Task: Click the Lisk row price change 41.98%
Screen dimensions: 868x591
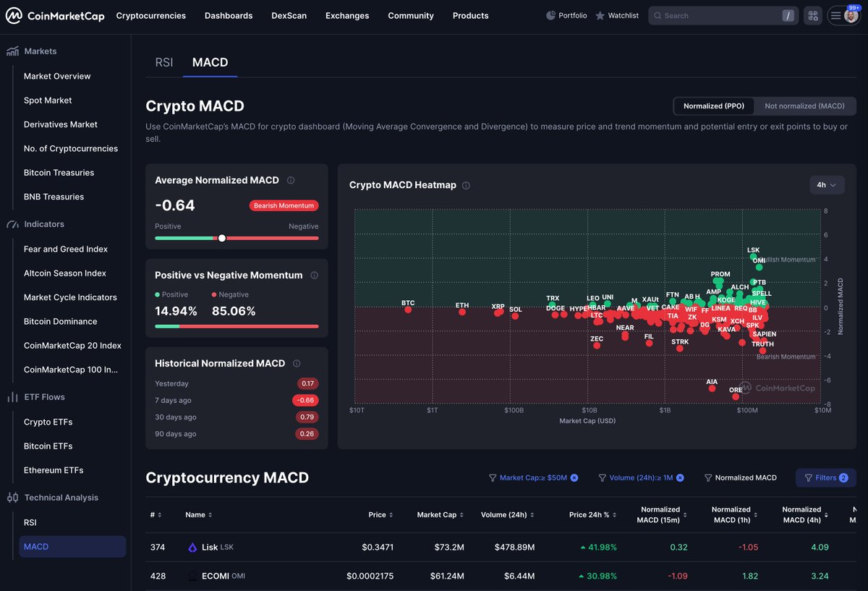Action: pos(597,548)
